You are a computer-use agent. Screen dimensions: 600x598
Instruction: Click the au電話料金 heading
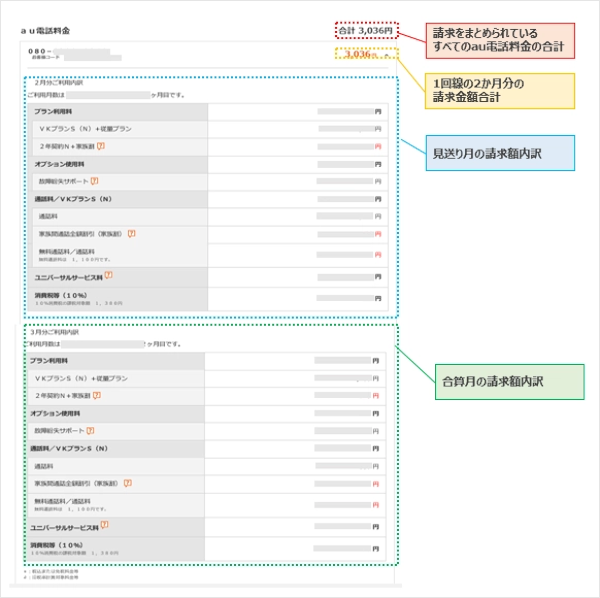click(44, 32)
